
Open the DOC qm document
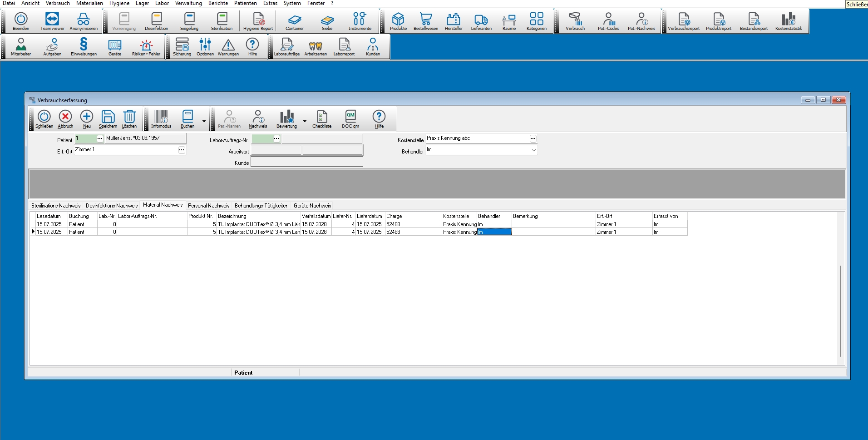[350, 119]
